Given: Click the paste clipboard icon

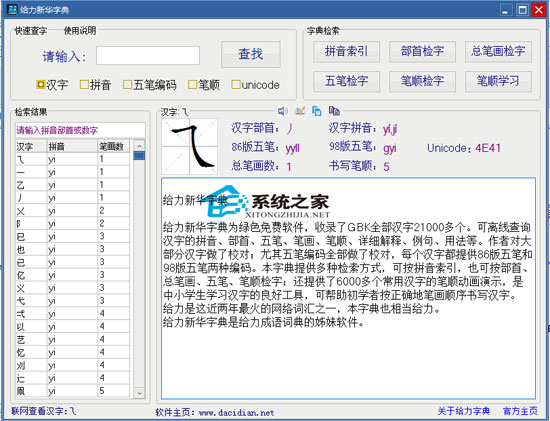Looking at the screenshot, I should pos(334,111).
